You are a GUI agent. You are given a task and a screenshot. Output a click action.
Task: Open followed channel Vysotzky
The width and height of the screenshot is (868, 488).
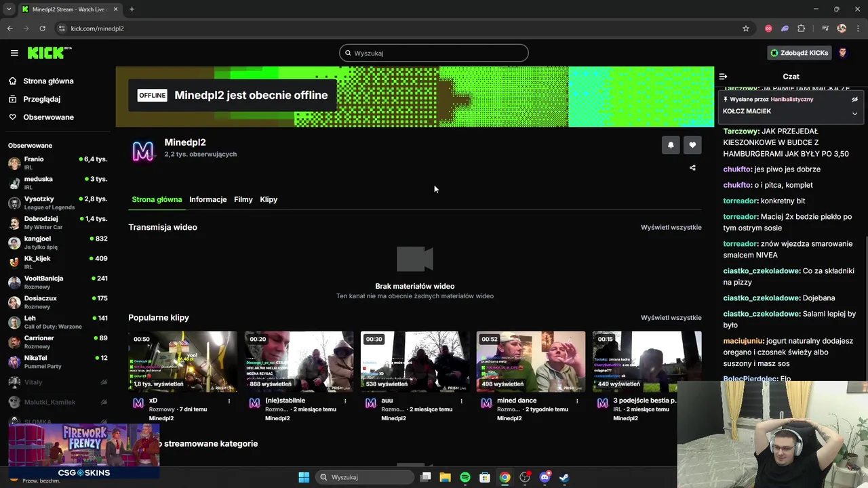point(58,203)
